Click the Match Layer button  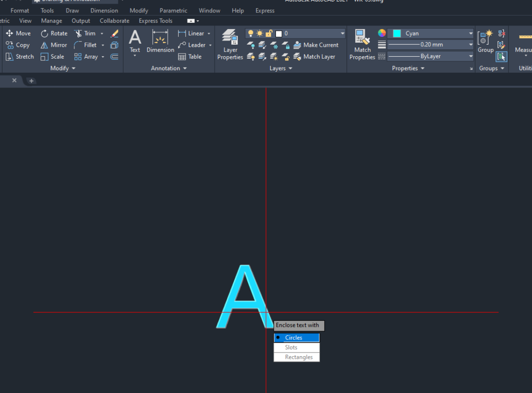coord(314,57)
